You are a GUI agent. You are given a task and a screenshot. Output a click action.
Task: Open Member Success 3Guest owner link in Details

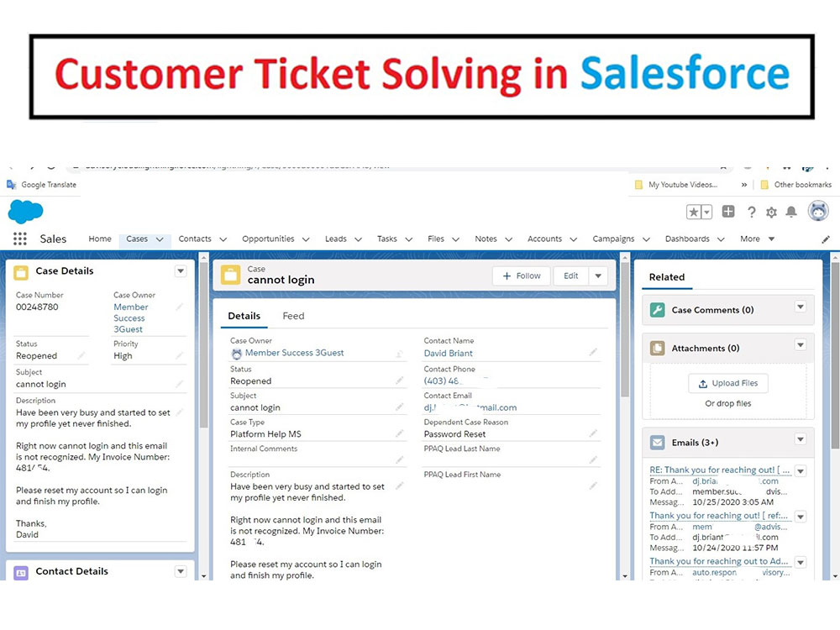click(295, 353)
